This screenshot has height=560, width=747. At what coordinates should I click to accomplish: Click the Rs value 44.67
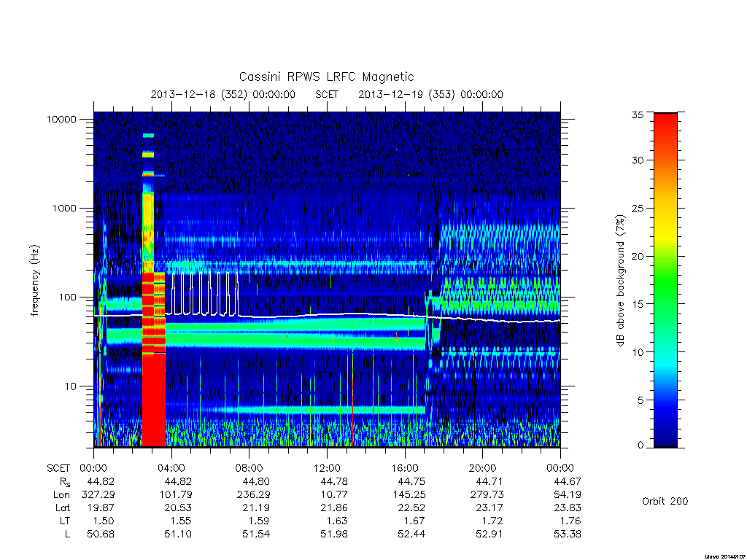(568, 481)
